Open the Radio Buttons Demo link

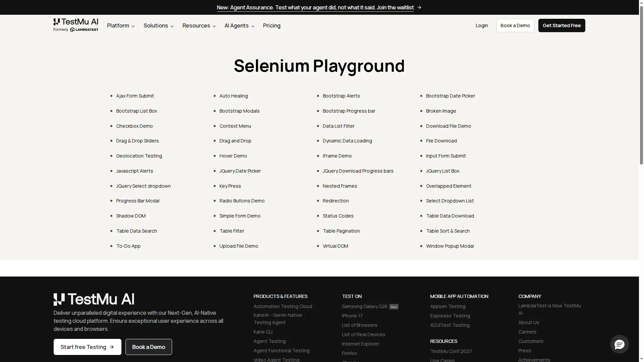tap(242, 201)
